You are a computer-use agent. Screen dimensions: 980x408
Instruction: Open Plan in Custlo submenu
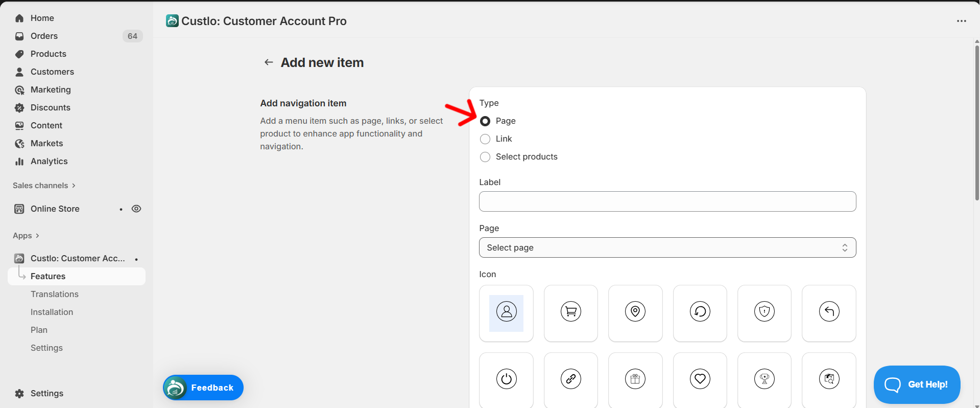(x=39, y=330)
